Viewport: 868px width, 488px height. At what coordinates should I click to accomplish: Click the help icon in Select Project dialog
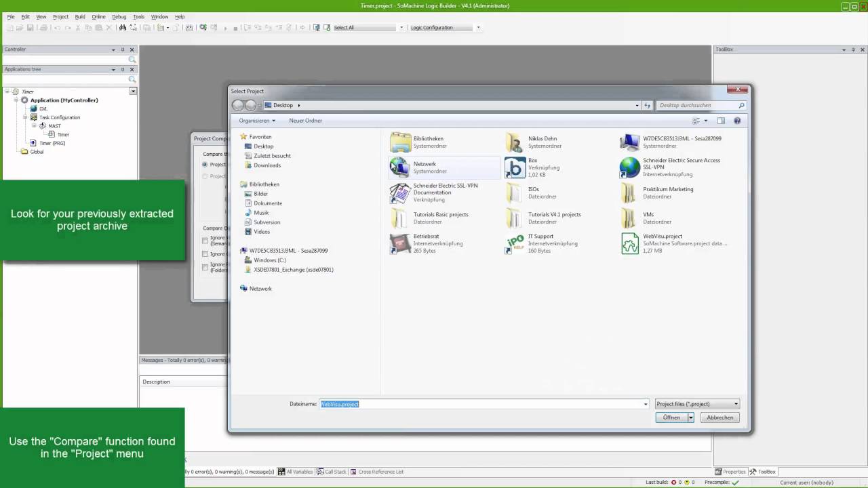coord(737,121)
